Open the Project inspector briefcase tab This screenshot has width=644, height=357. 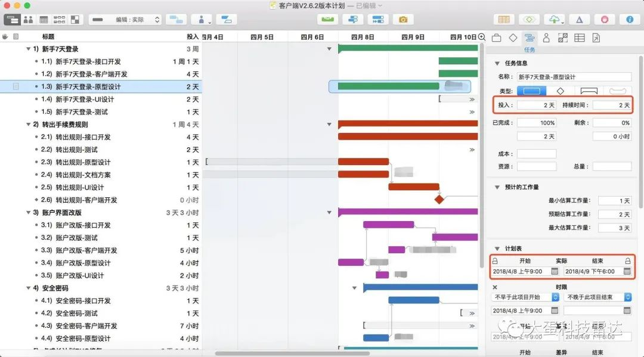click(496, 38)
